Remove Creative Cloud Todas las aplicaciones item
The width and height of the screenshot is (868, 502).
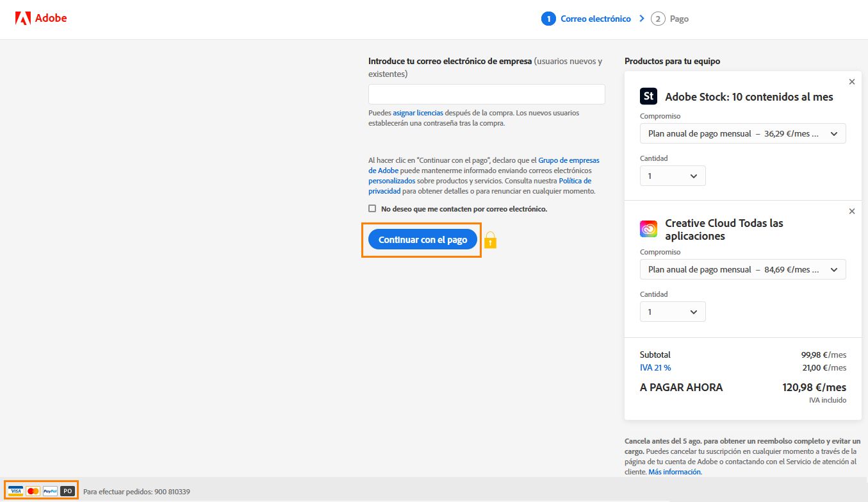[x=851, y=211]
